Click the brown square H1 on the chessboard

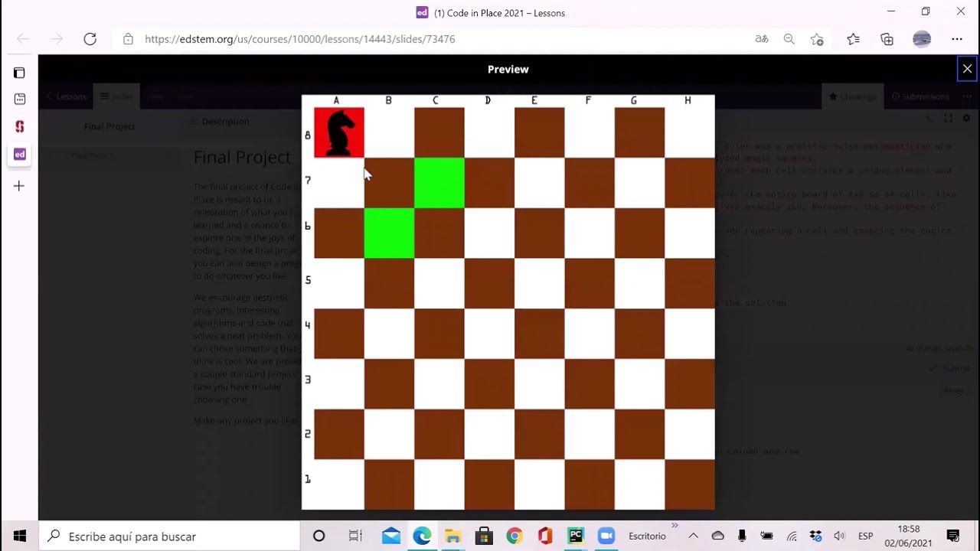tap(690, 484)
